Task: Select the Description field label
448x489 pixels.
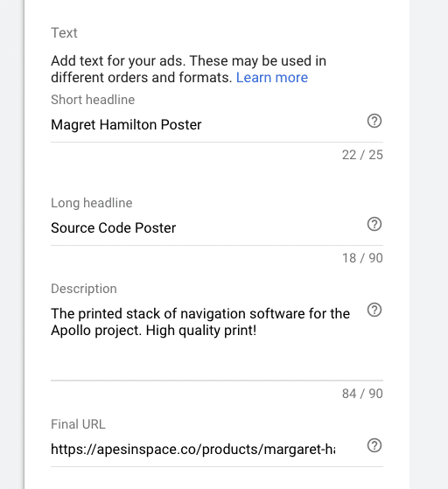Action: click(84, 289)
